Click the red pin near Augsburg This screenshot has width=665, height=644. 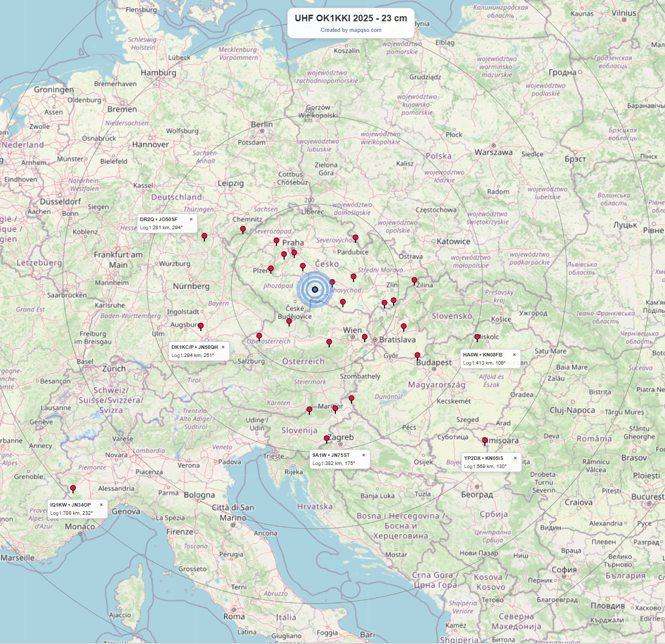click(201, 326)
